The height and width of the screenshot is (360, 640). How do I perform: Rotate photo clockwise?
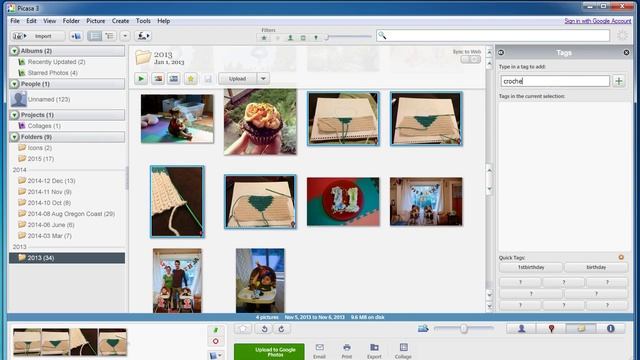tap(282, 329)
